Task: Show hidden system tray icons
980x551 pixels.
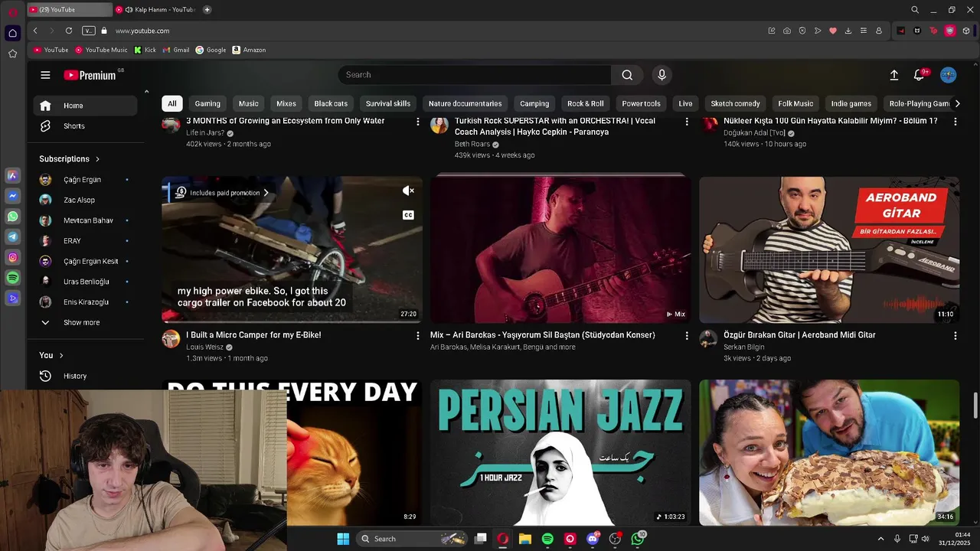Action: tap(880, 539)
